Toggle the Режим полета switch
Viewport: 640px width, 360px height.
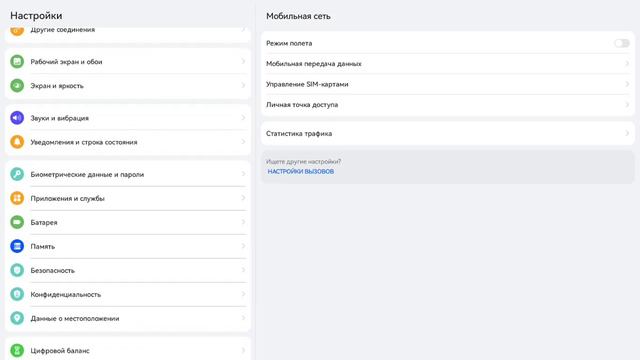(x=622, y=43)
